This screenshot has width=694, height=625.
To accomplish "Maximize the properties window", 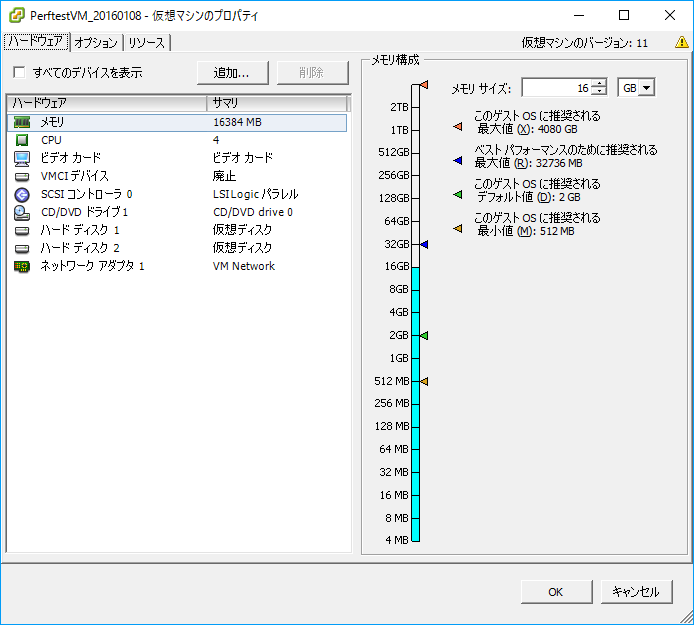I will (624, 15).
